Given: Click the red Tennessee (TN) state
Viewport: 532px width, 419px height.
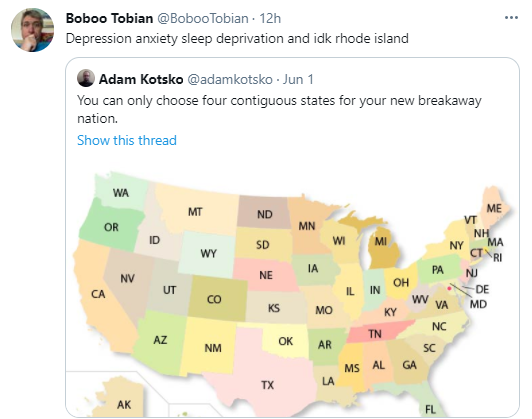Looking at the screenshot, I should point(377,332).
